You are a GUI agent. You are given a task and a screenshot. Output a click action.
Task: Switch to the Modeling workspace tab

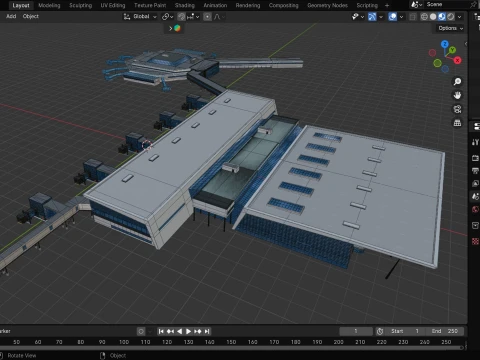click(x=49, y=5)
